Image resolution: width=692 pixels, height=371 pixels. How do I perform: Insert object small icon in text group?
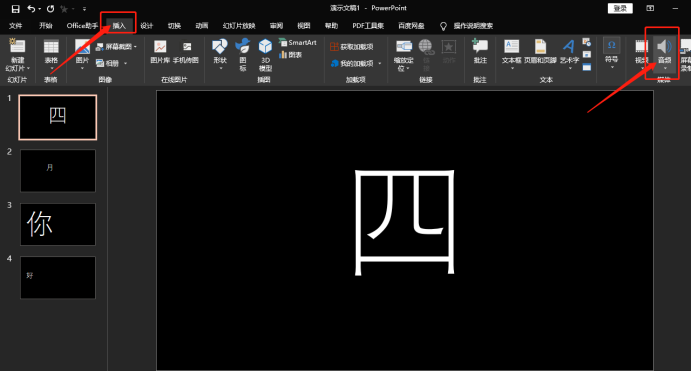pos(587,67)
